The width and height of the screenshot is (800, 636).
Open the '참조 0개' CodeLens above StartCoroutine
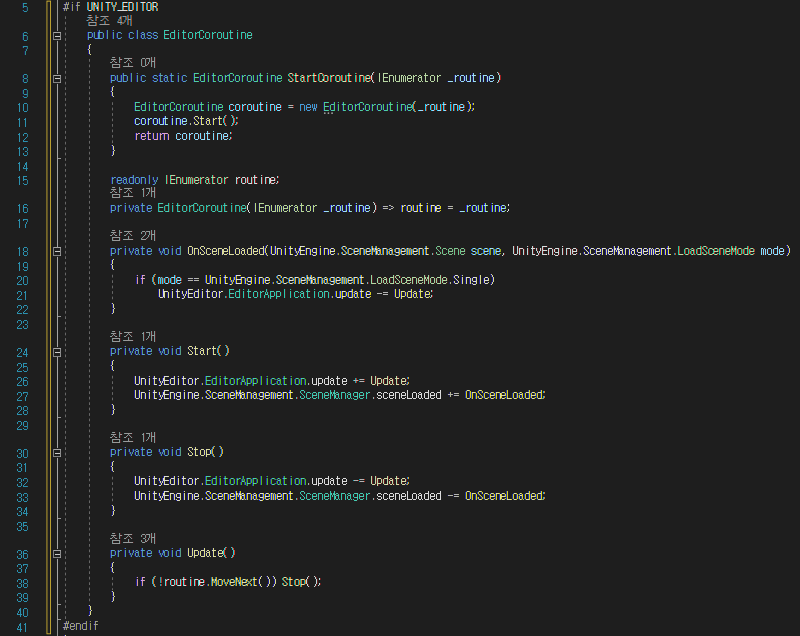coord(133,63)
